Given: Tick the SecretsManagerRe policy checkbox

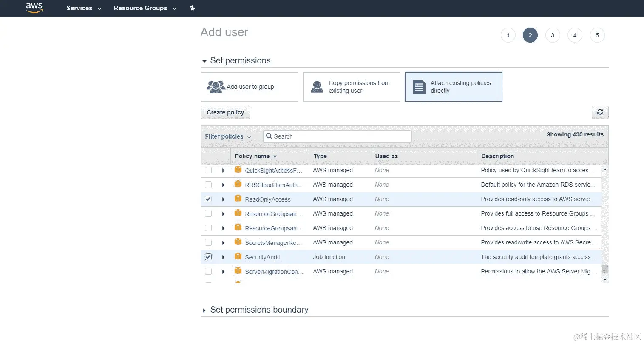Looking at the screenshot, I should click(x=208, y=242).
